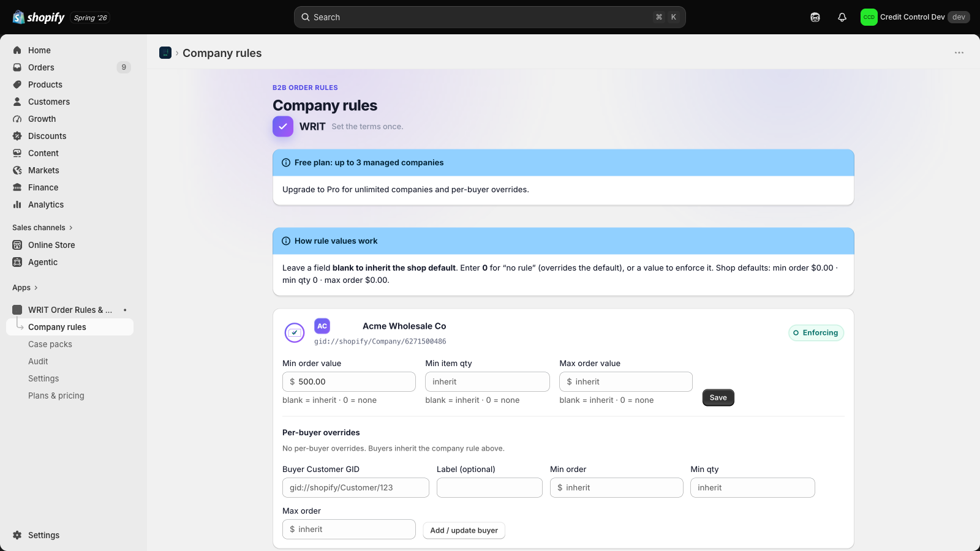The width and height of the screenshot is (980, 551).
Task: Click the 'Acme Wholesale Co' company name
Action: click(404, 326)
